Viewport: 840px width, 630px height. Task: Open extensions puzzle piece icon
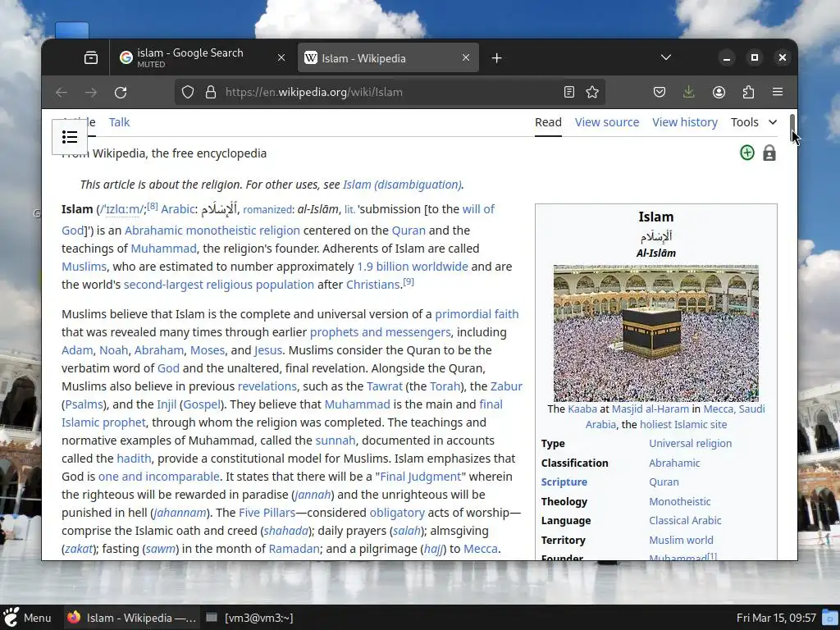click(748, 92)
